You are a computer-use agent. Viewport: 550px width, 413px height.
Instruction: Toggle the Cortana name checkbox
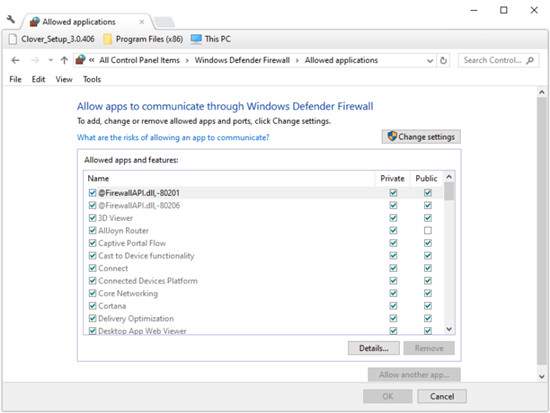92,306
